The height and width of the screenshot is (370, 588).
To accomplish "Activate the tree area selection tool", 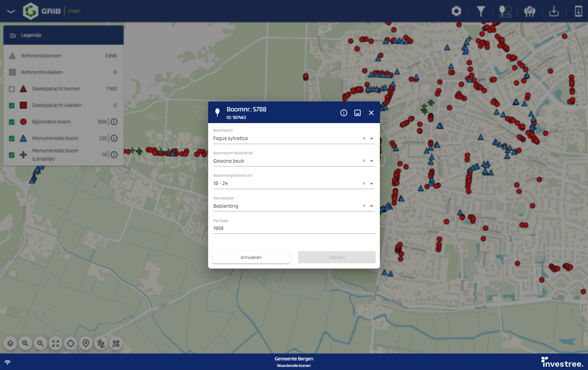I will click(x=506, y=11).
